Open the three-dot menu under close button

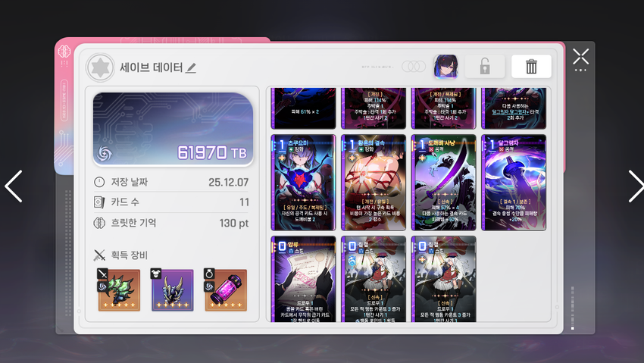[580, 70]
